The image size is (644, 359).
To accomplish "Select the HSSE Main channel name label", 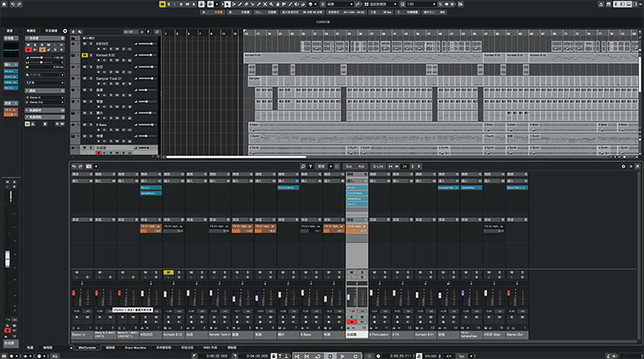I will point(494,335).
